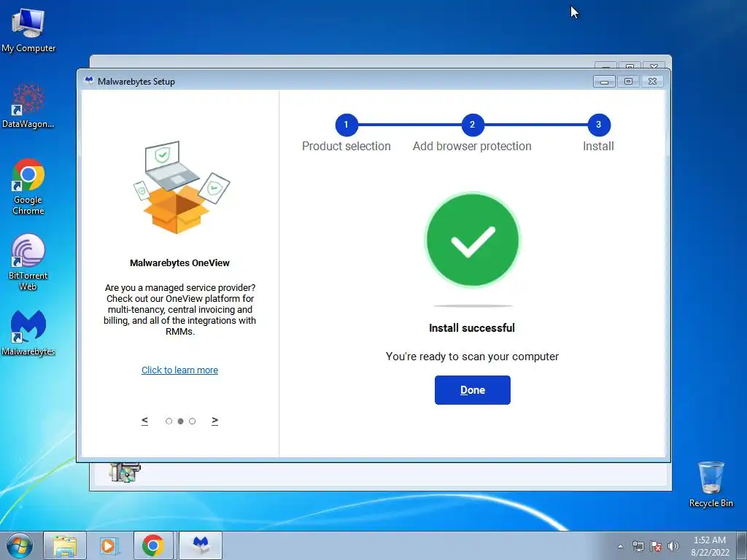Open Windows Explorer from the taskbar
747x560 pixels.
click(x=65, y=545)
